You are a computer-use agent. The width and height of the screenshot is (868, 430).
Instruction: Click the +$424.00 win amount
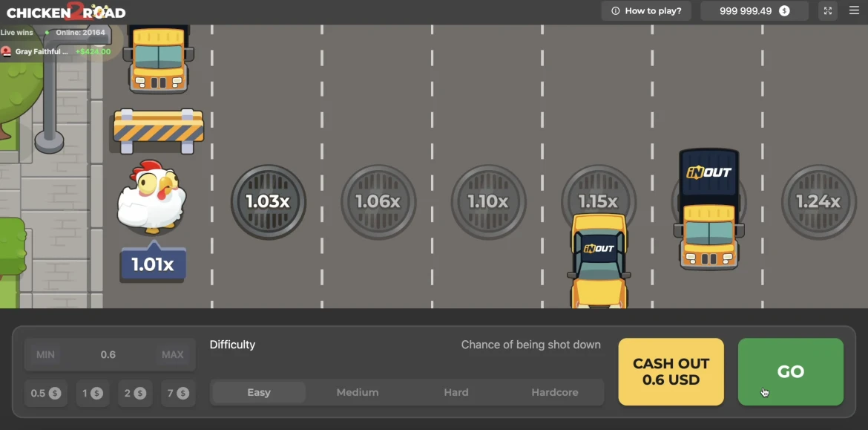(x=93, y=51)
